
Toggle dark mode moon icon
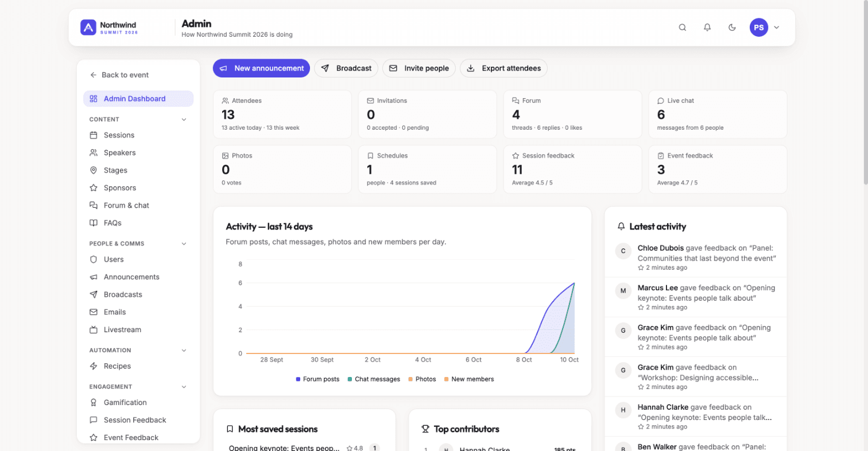tap(732, 27)
